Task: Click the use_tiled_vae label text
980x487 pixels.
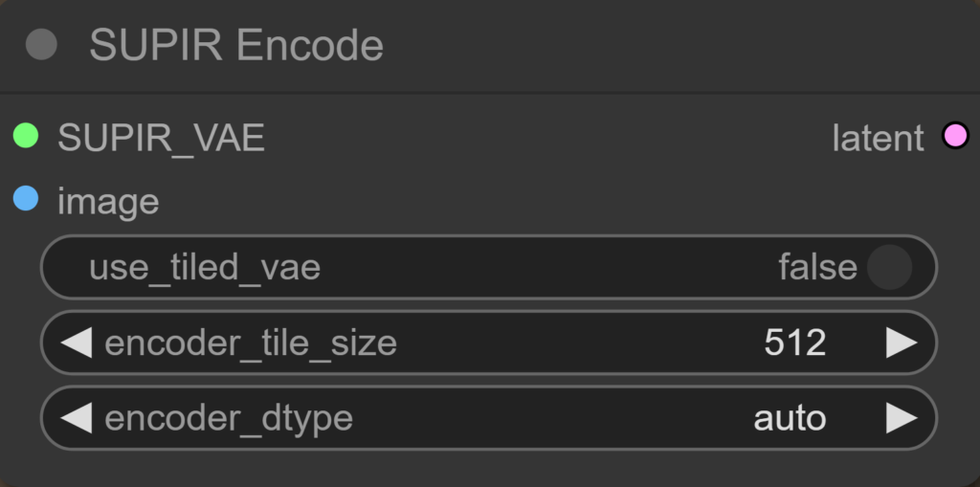Action: 205,268
